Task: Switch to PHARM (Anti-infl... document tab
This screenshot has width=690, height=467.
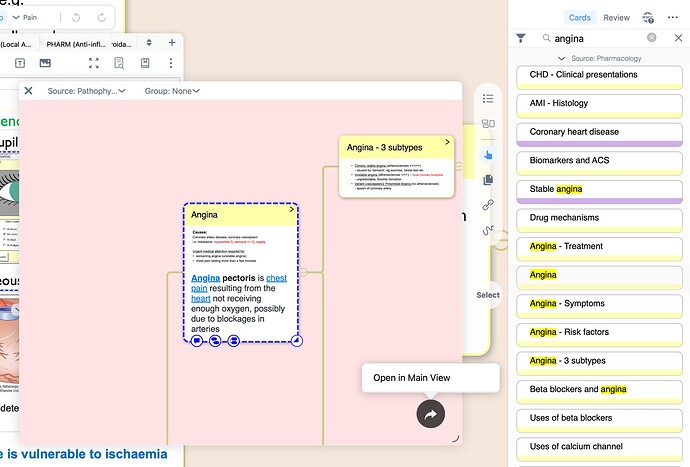Action: (x=76, y=44)
